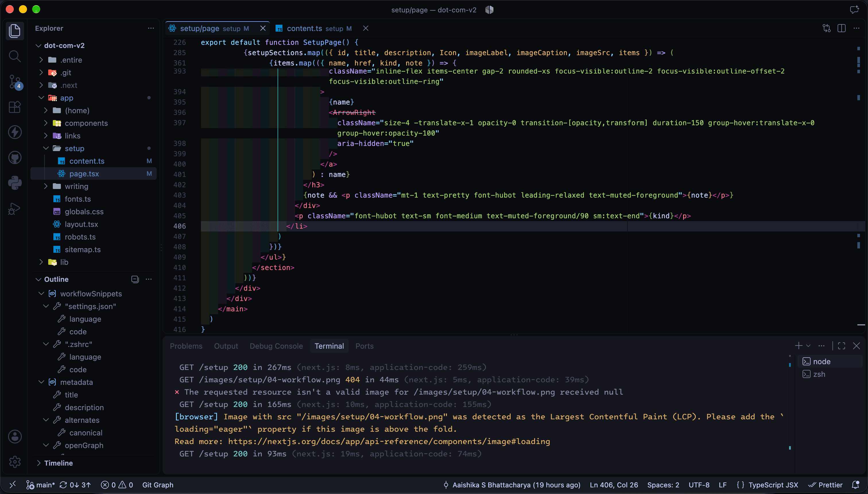Image resolution: width=868 pixels, height=494 pixels.
Task: Open new terminal launch profile dropdown
Action: [808, 346]
